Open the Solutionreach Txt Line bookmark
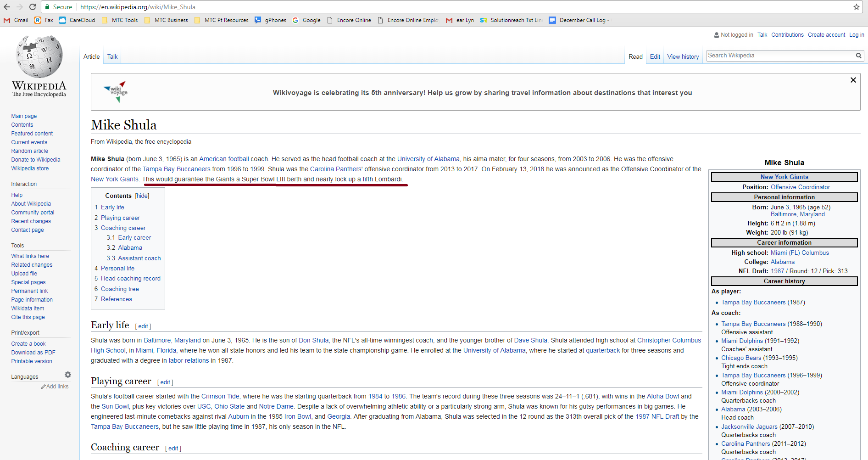The height and width of the screenshot is (460, 868). [511, 20]
